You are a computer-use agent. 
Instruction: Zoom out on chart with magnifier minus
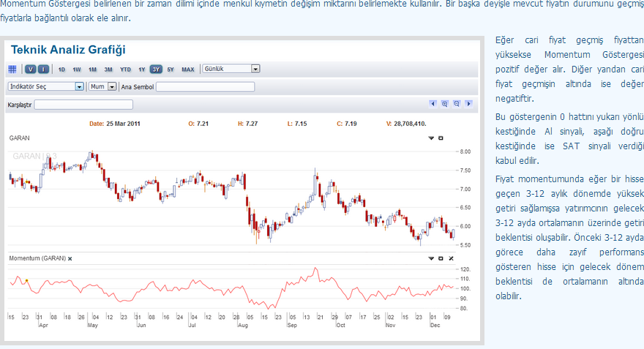[457, 104]
